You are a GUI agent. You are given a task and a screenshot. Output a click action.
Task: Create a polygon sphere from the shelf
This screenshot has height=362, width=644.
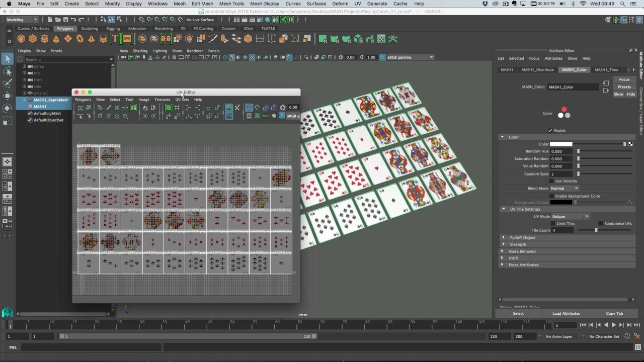21,39
